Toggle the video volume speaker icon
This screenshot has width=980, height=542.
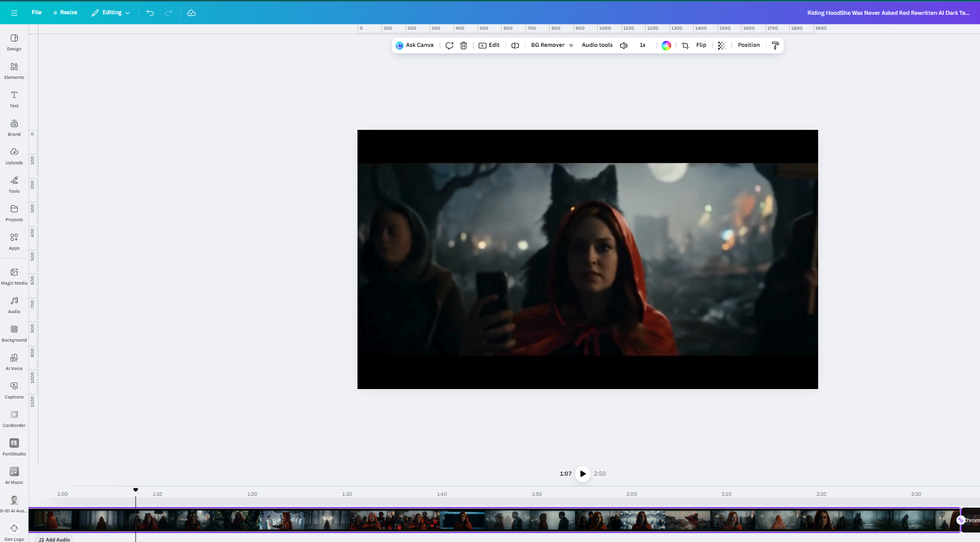pyautogui.click(x=624, y=46)
